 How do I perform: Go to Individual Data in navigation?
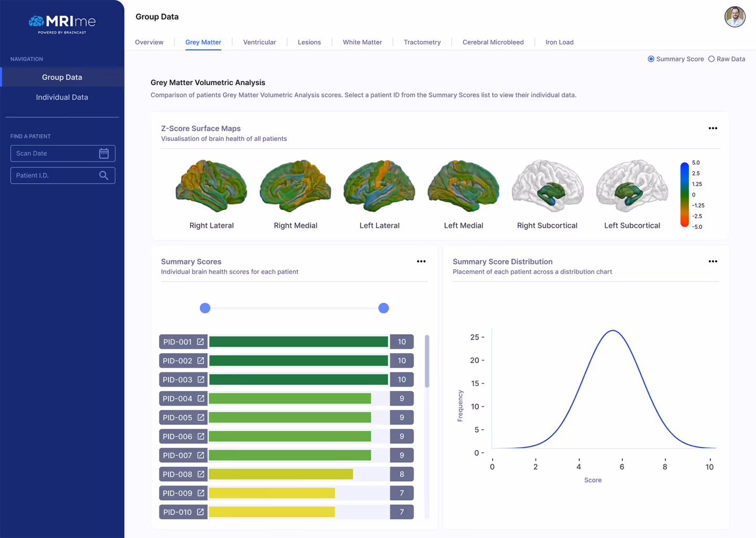click(62, 97)
